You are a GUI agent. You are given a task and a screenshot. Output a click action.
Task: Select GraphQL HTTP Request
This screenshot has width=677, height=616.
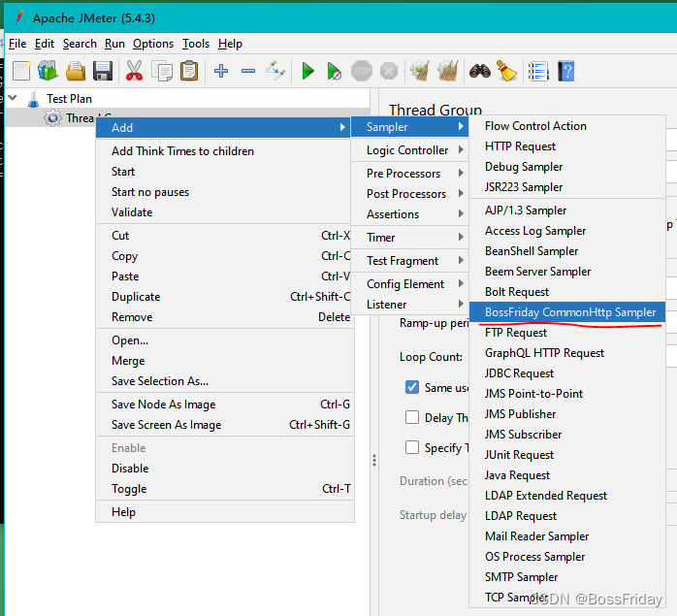pos(566,352)
